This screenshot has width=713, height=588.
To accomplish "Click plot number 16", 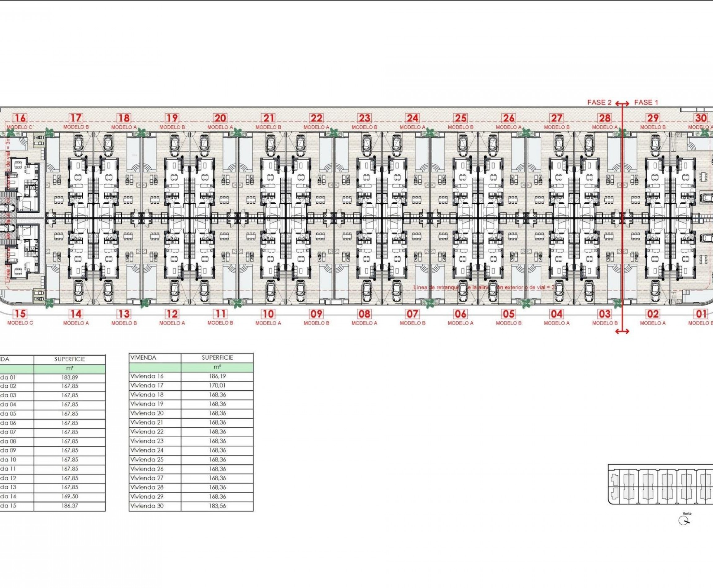I will coord(20,118).
